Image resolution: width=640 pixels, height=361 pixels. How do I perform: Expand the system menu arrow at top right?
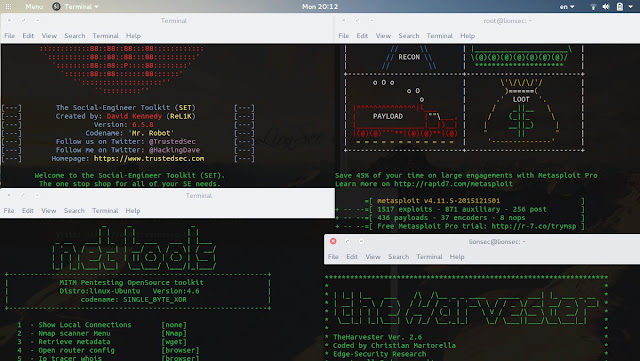[631, 7]
